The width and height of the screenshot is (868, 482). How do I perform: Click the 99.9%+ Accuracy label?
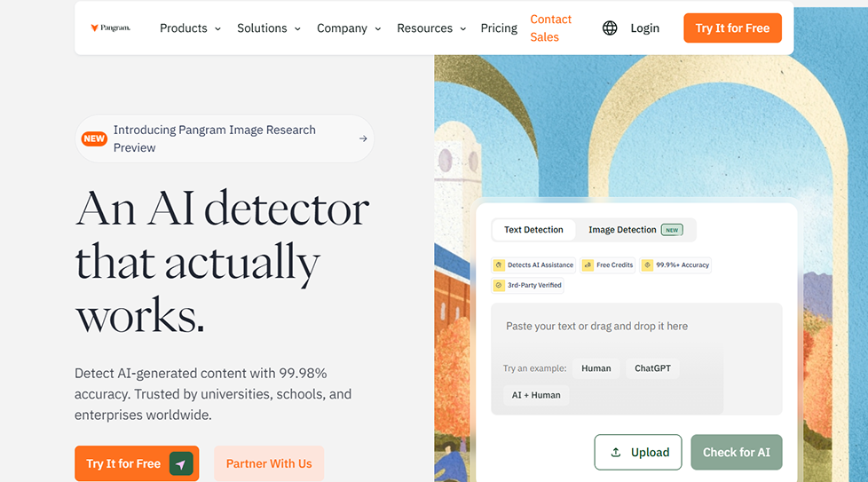point(683,265)
